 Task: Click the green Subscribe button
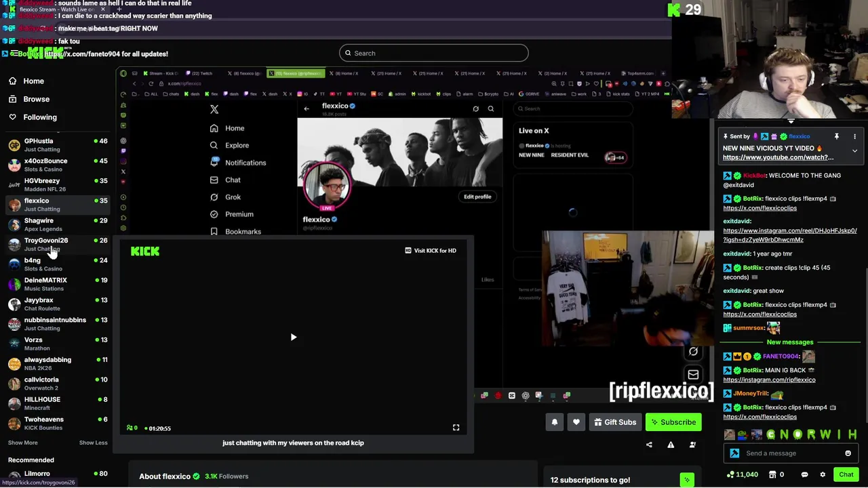(673, 422)
